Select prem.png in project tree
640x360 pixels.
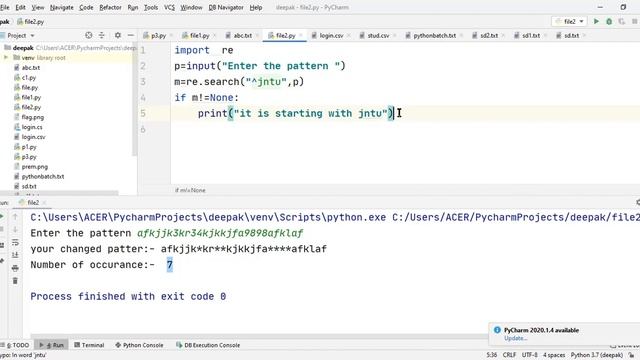click(x=35, y=167)
